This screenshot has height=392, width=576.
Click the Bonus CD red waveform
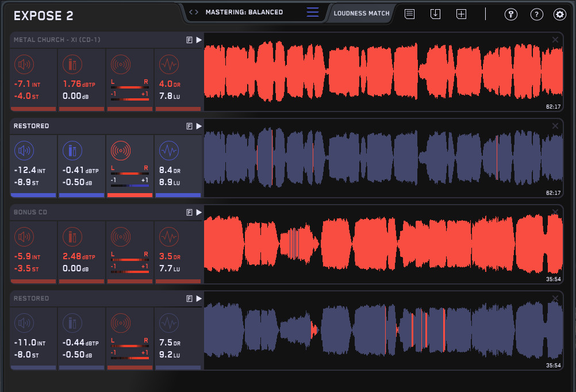coord(383,244)
